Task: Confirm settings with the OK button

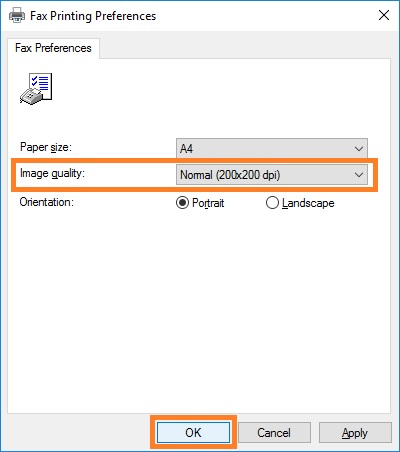Action: 193,433
